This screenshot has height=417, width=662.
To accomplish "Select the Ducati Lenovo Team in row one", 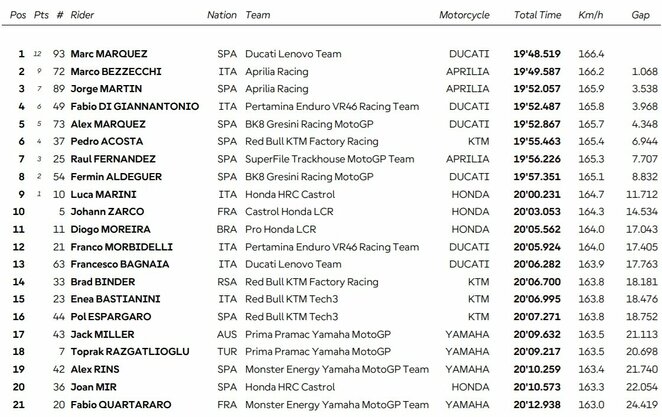I will [293, 54].
